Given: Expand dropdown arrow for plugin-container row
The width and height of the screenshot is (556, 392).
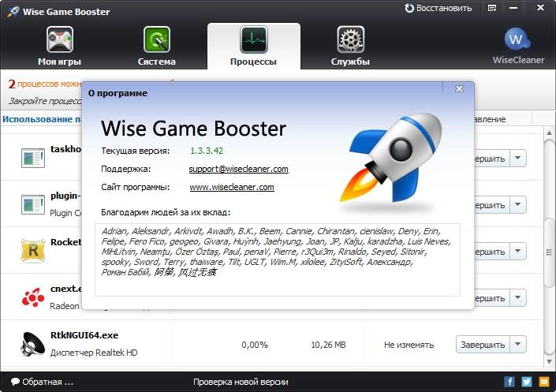Looking at the screenshot, I should [x=517, y=205].
